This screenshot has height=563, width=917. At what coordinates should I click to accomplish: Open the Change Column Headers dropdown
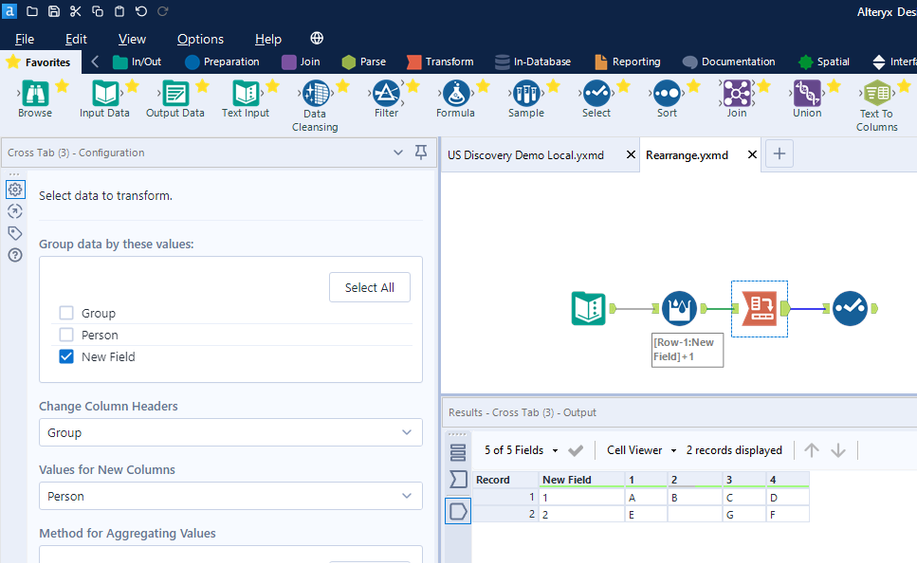click(x=230, y=433)
